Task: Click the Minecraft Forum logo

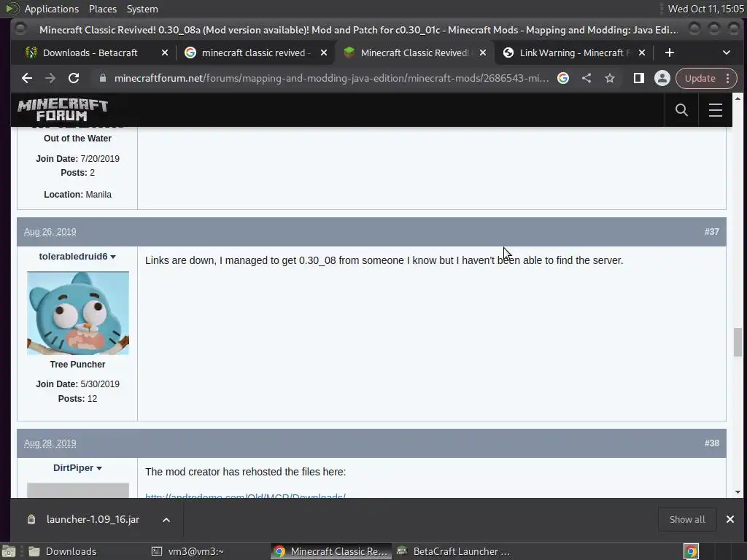Action: 63,110
